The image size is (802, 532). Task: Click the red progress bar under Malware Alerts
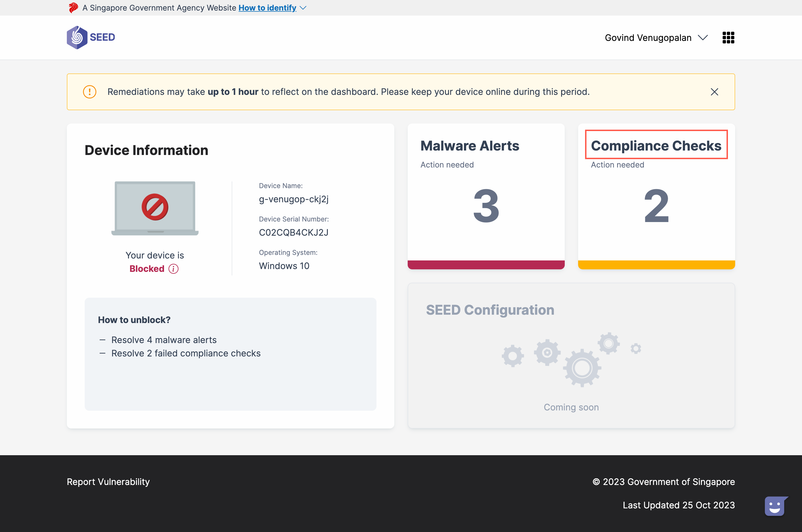pyautogui.click(x=486, y=265)
